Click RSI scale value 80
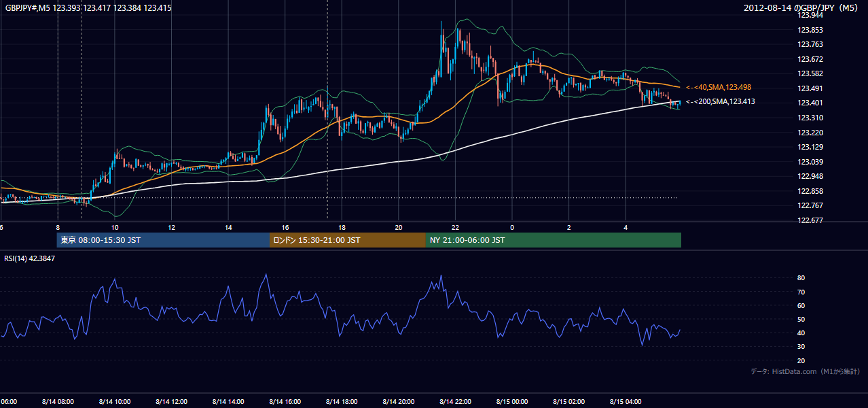The height and width of the screenshot is (408, 868). tap(801, 278)
